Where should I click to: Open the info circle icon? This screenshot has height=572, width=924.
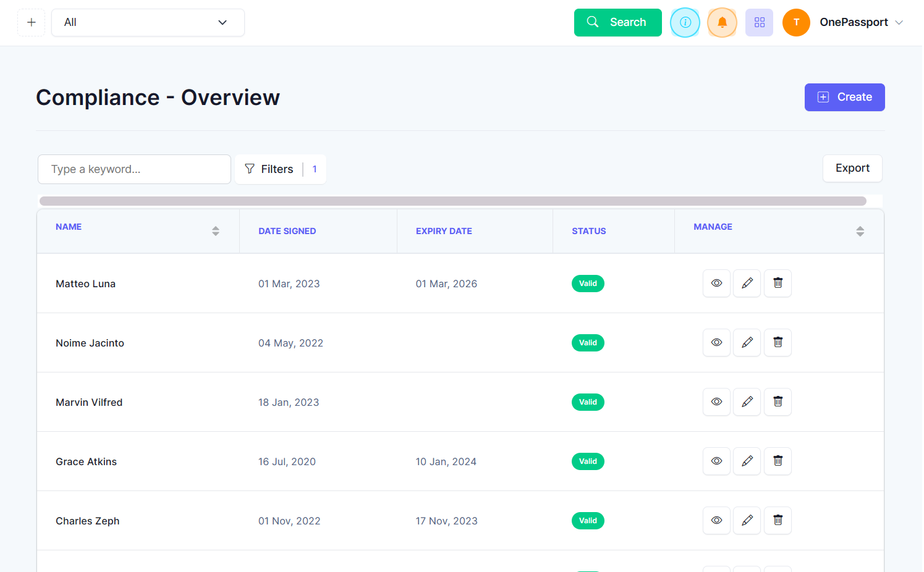pyautogui.click(x=685, y=23)
